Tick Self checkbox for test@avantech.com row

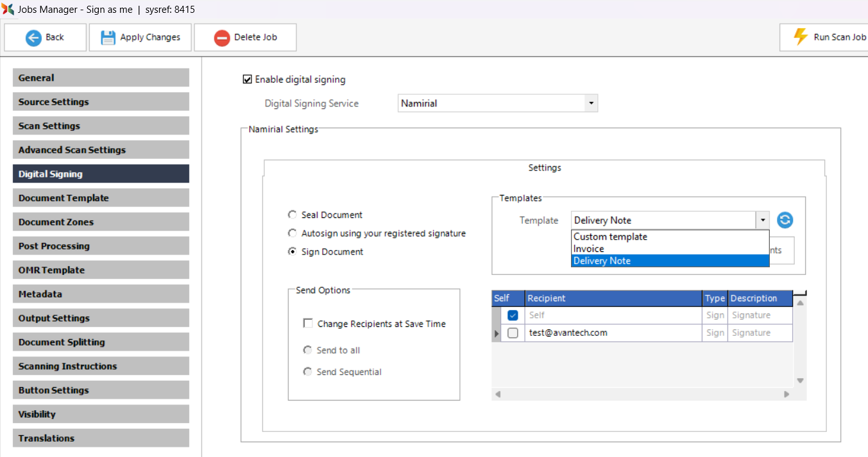click(513, 333)
